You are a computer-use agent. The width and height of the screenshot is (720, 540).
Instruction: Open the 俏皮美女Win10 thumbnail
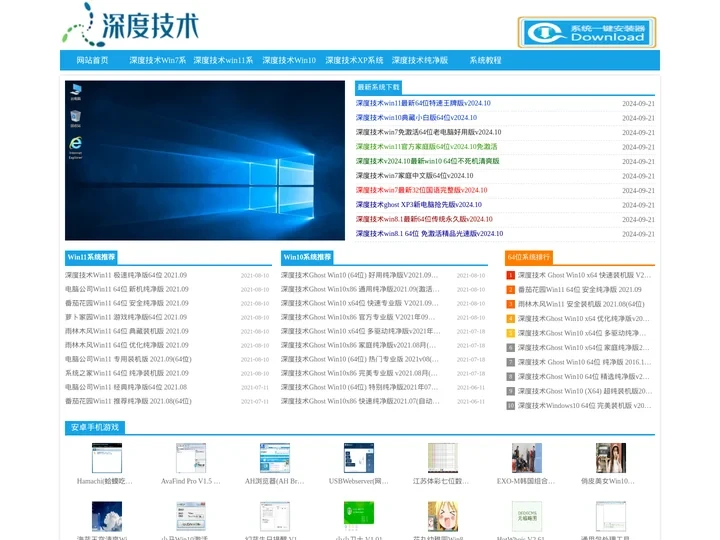(611, 458)
